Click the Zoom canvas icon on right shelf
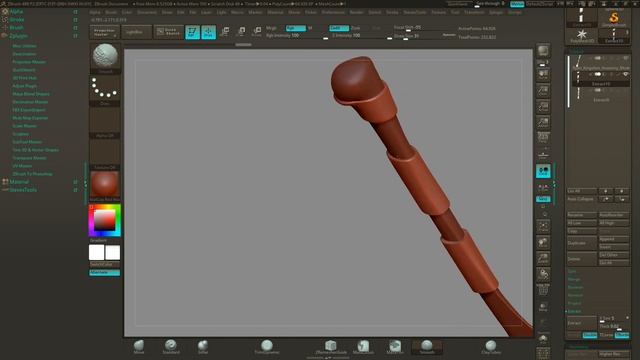 click(x=543, y=91)
